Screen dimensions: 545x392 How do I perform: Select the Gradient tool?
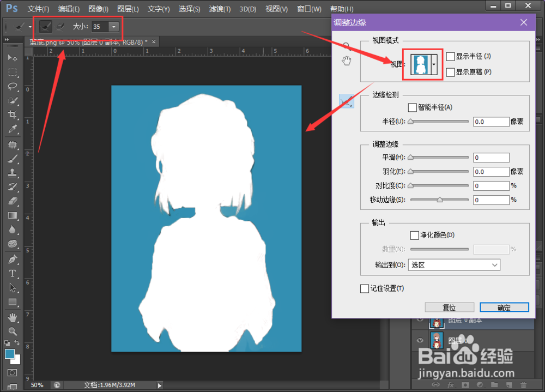coord(13,215)
